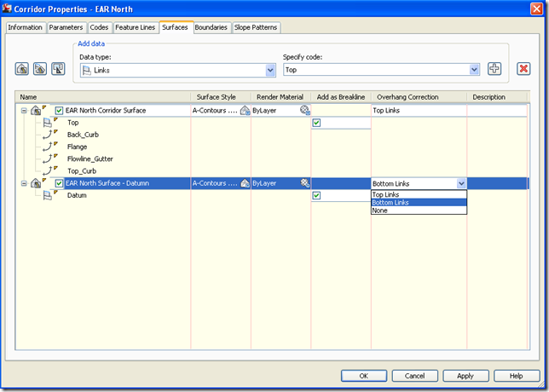Screen dimensions: 549x392
Task: Click the Render Material column header
Action: (280, 97)
